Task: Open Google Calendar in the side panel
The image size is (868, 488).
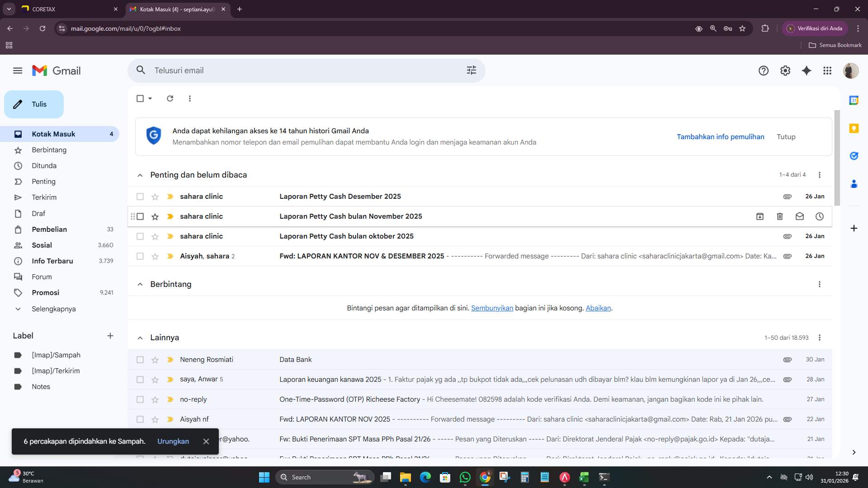Action: 854,100
